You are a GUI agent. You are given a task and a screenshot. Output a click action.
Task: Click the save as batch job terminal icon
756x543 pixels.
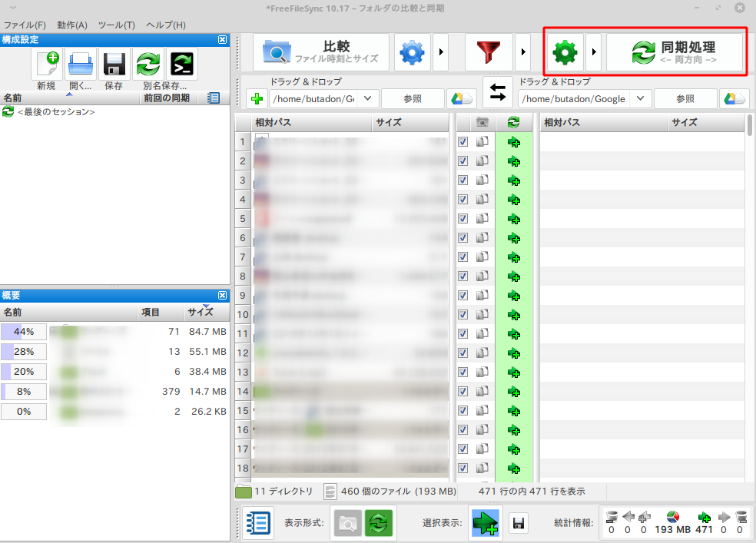pos(182,64)
